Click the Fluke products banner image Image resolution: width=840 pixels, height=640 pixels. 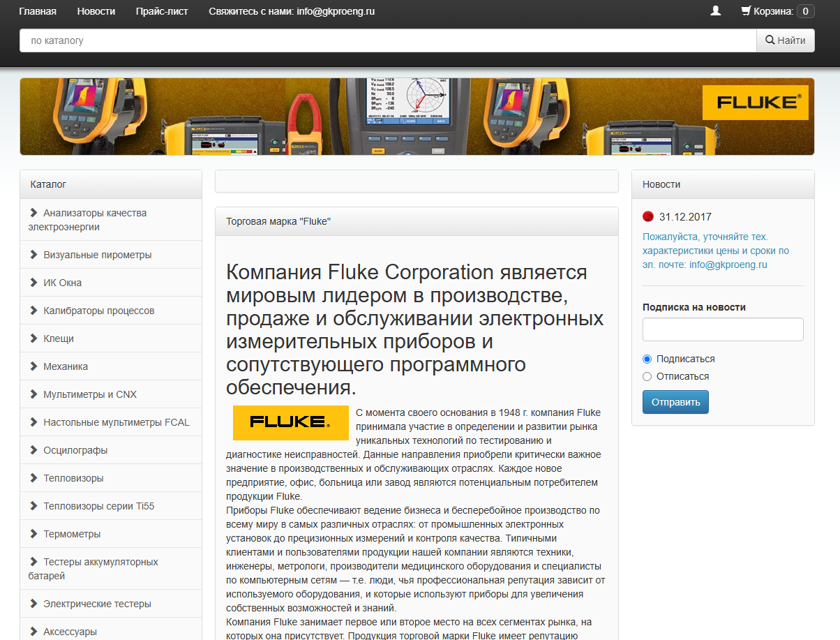pyautogui.click(x=417, y=117)
